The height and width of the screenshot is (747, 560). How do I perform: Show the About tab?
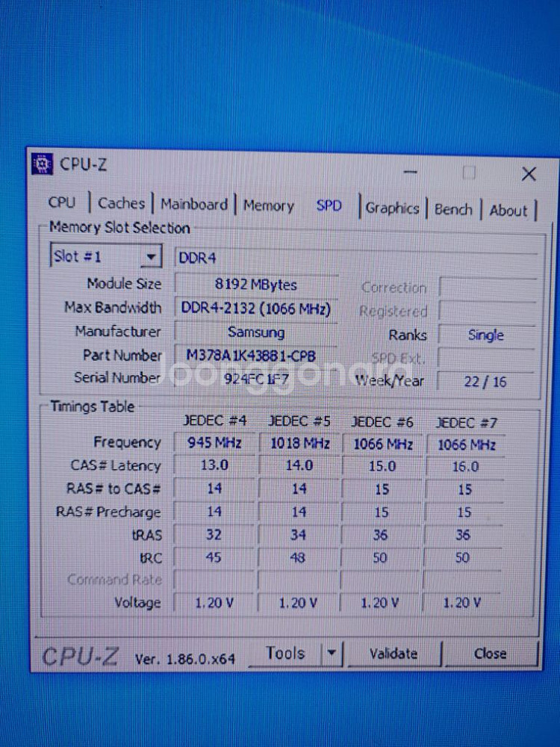tap(508, 211)
